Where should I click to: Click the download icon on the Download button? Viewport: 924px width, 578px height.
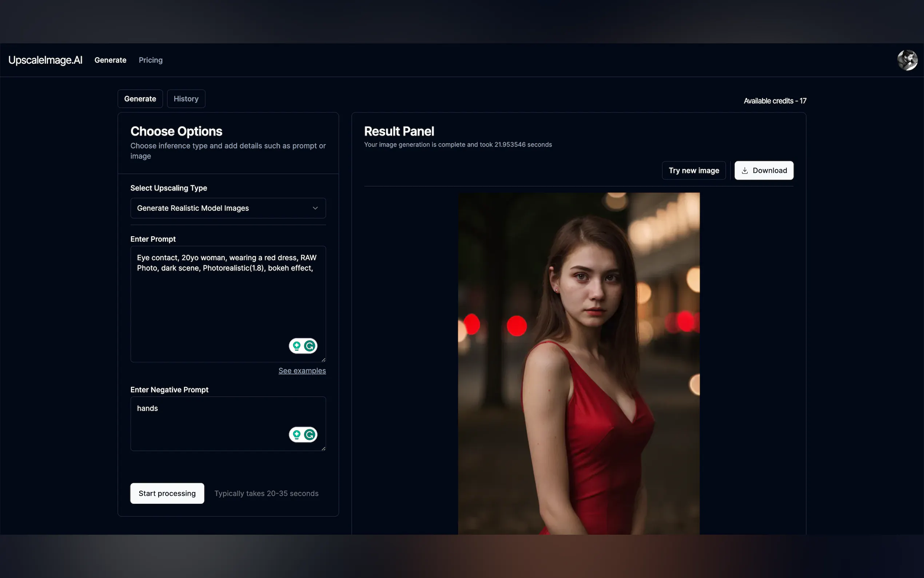(745, 170)
